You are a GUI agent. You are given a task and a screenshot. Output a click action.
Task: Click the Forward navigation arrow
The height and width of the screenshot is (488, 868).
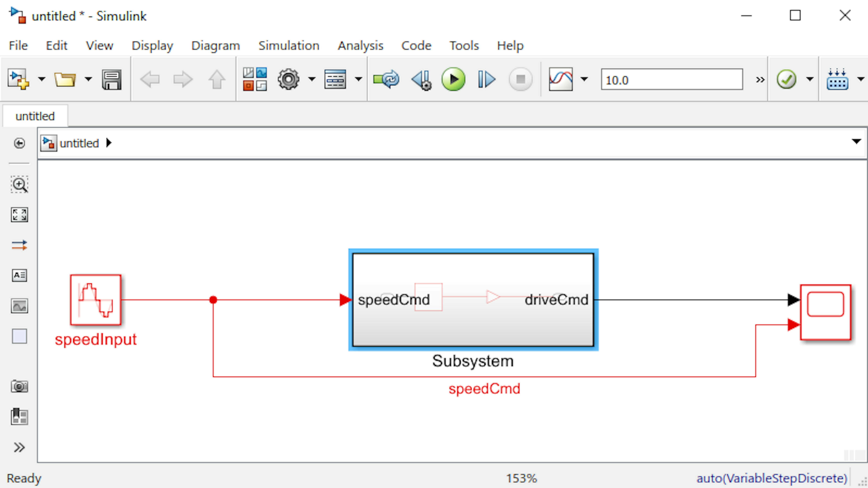183,80
